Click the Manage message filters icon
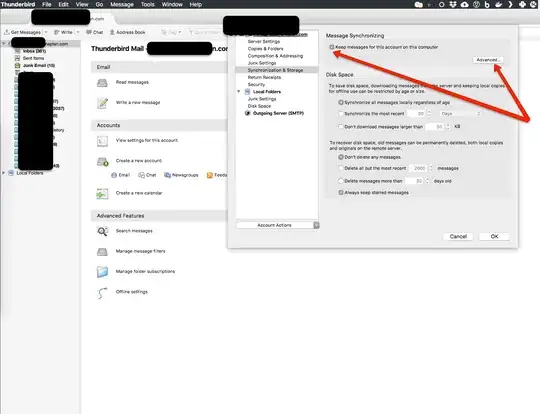The height and width of the screenshot is (414, 540). coord(102,252)
